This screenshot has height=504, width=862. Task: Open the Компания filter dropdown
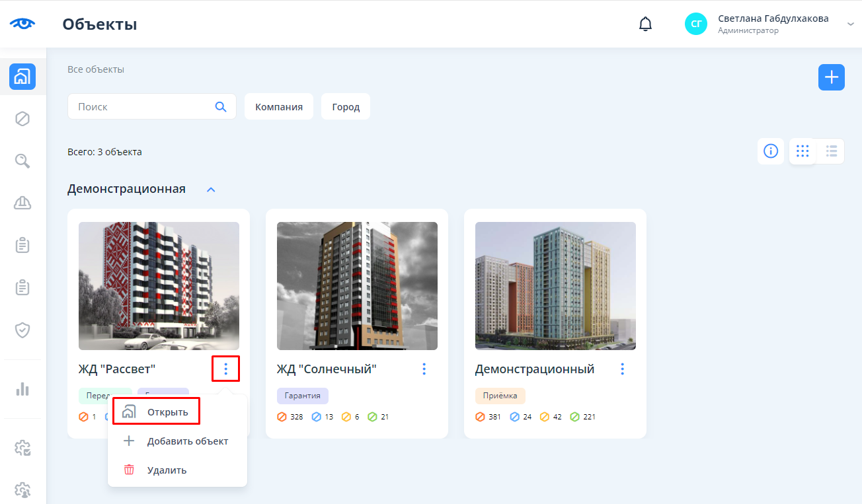point(279,107)
